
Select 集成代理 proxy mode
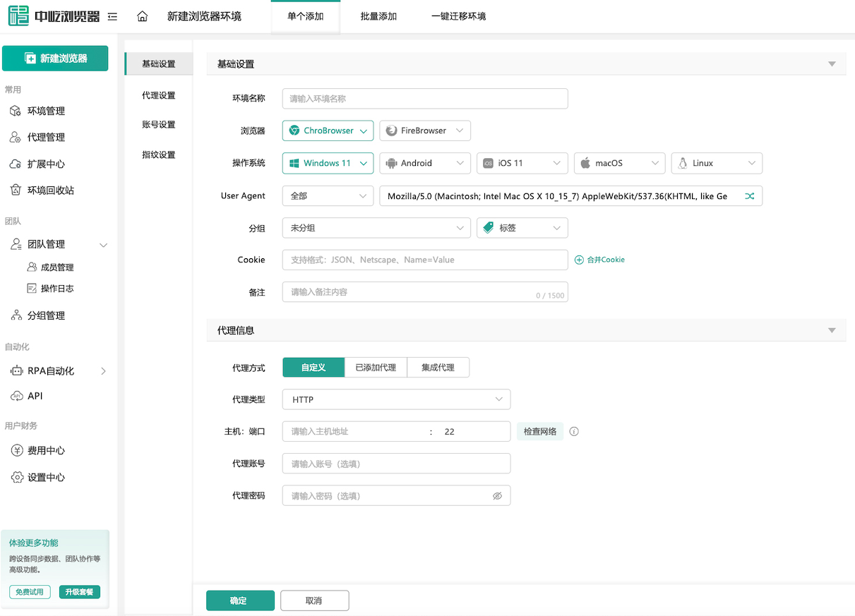point(438,368)
